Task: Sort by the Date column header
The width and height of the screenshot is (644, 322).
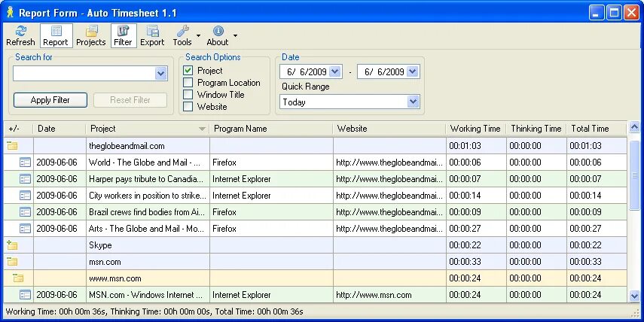Action: (60, 129)
